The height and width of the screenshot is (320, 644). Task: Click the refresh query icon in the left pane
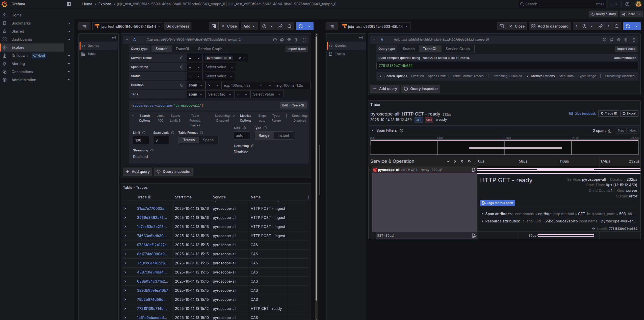300,26
